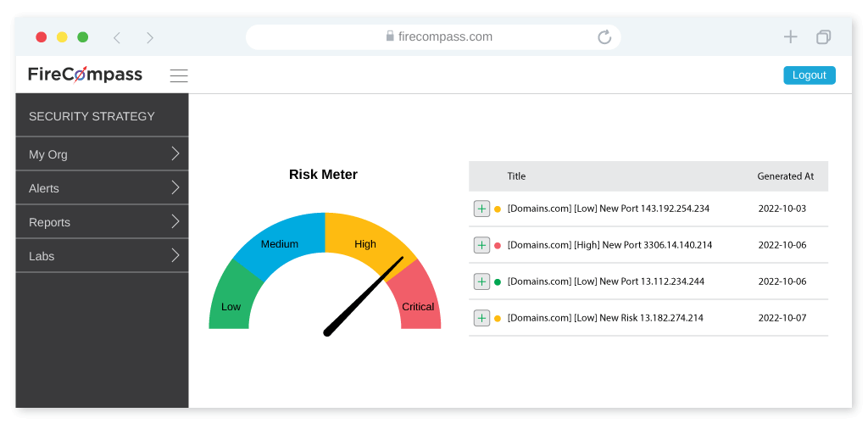Click the alert title New Port 143.192.254.234

click(x=655, y=209)
